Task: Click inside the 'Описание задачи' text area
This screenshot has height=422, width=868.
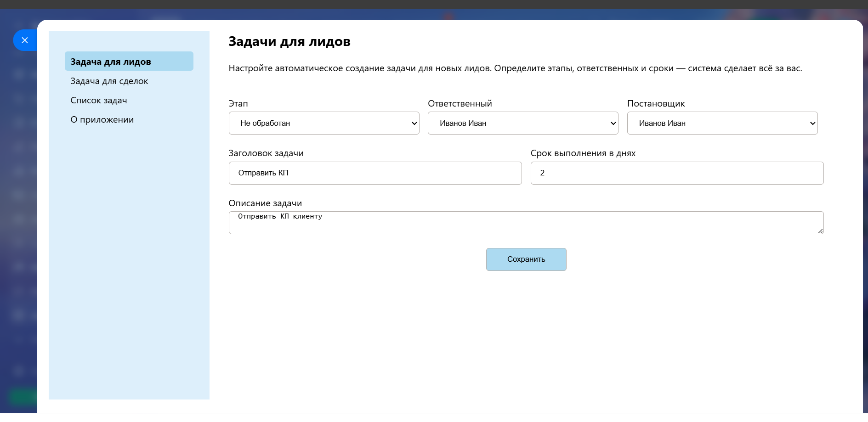Action: tap(526, 223)
